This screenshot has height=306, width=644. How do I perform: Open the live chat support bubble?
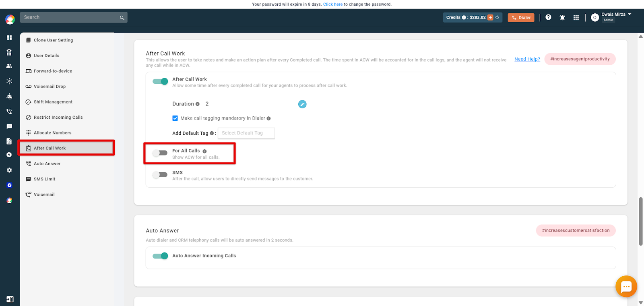coord(626,286)
